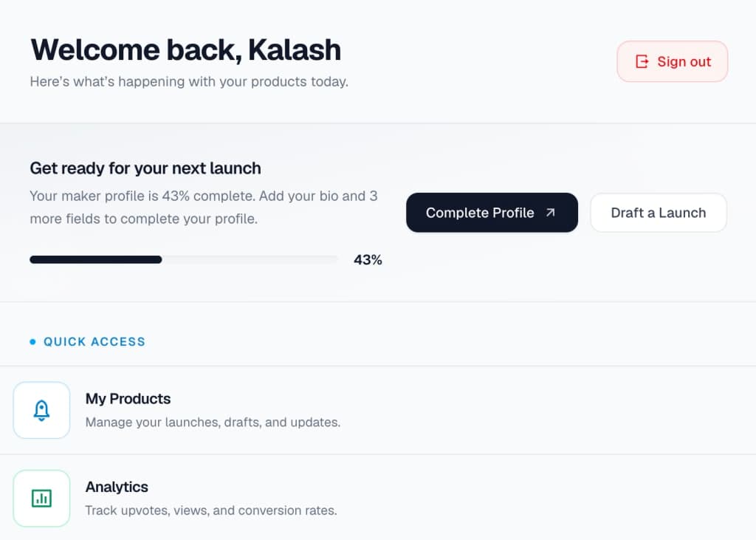Screen dimensions: 756x540
Task: Click the 43% profile completion progress bar
Action: pyautogui.click(x=183, y=259)
